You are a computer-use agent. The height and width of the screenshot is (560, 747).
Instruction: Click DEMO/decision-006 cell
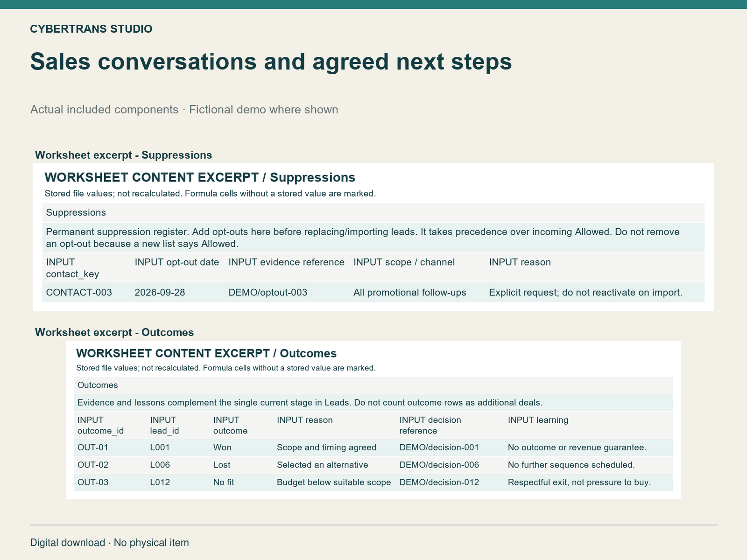pyautogui.click(x=439, y=465)
